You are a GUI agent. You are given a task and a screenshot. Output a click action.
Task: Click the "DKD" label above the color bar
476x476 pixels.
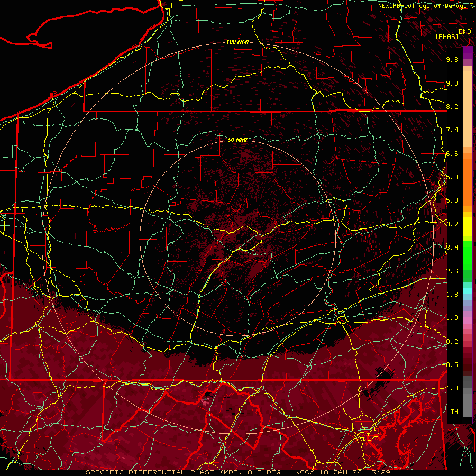[x=465, y=31]
